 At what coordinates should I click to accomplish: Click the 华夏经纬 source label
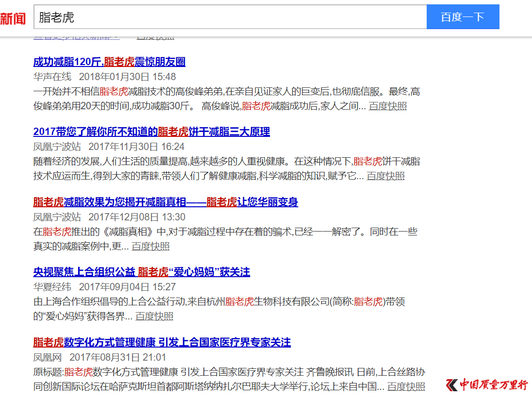coord(52,287)
